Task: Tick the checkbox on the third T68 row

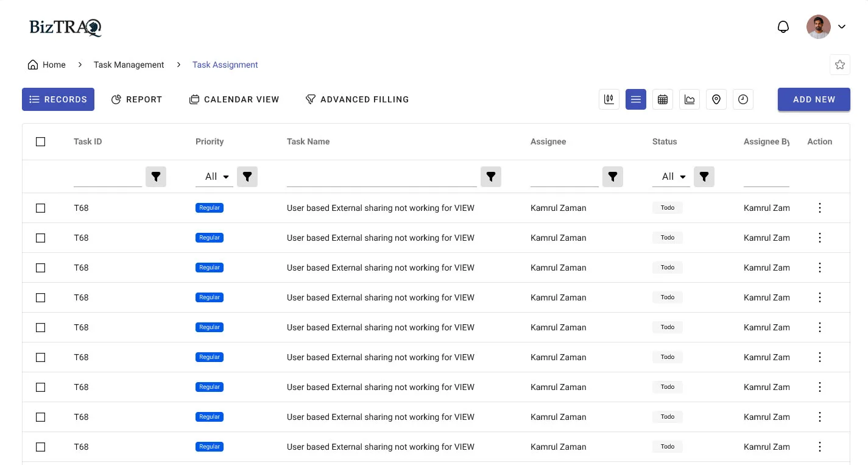Action: click(x=41, y=268)
